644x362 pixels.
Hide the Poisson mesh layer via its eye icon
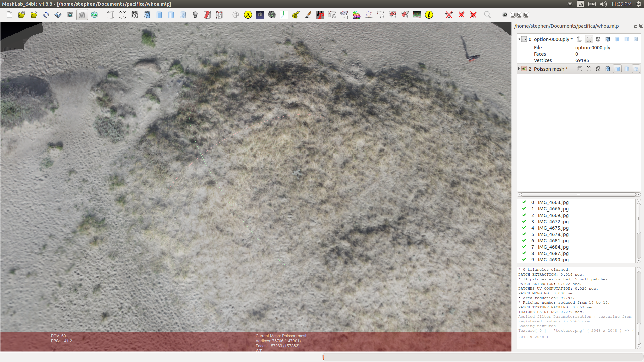pos(524,69)
